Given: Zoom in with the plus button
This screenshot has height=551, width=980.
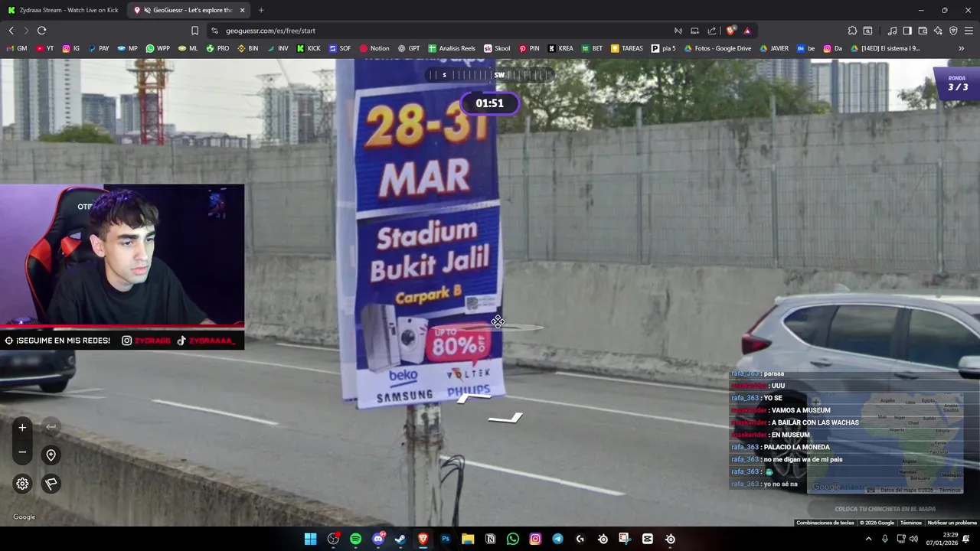Looking at the screenshot, I should (22, 428).
